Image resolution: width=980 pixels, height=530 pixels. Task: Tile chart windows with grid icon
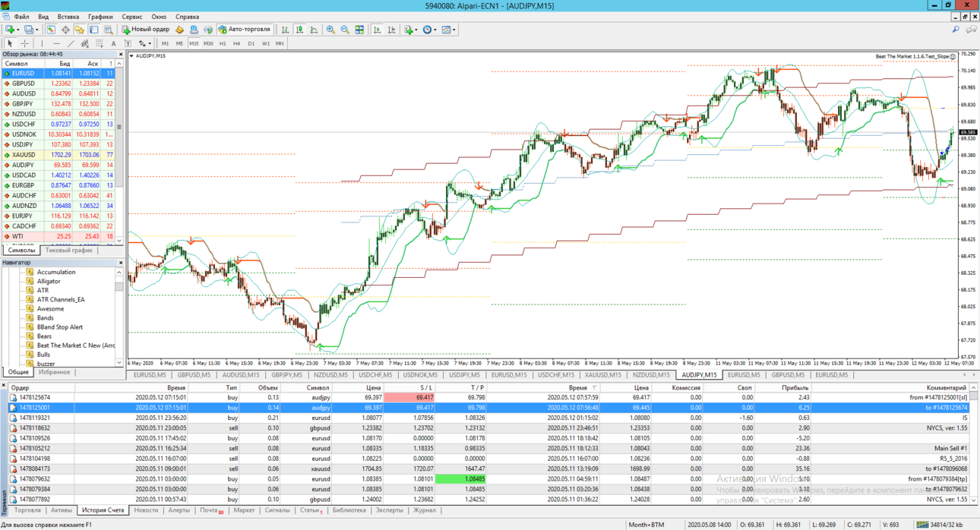pyautogui.click(x=359, y=30)
